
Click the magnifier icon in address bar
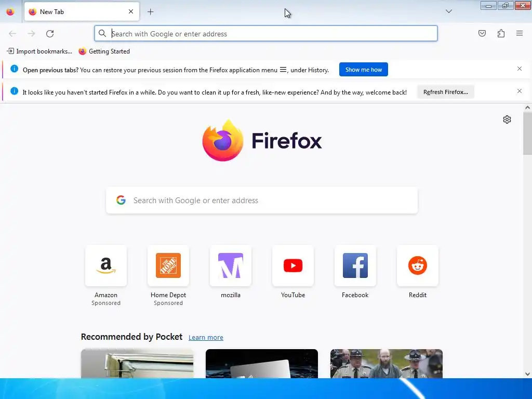click(x=102, y=33)
